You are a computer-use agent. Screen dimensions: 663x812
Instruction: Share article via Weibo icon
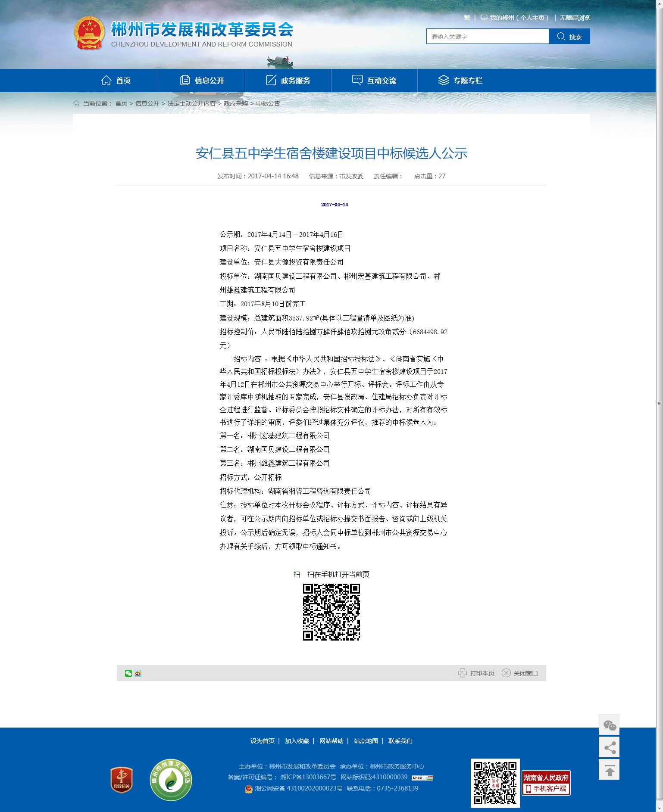pyautogui.click(x=138, y=673)
